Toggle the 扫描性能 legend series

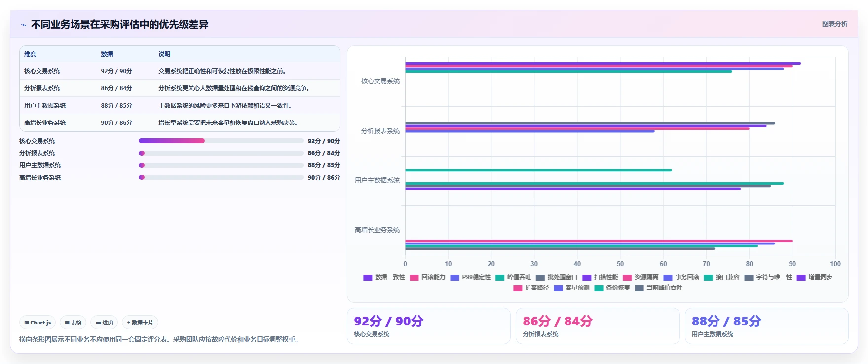[x=600, y=277]
